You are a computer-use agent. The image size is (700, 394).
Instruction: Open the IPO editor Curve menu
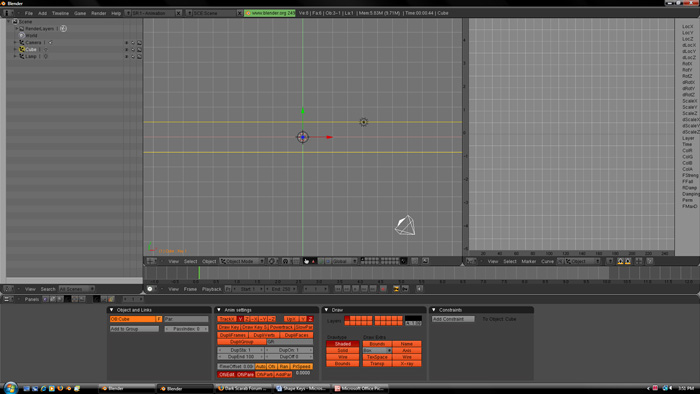pos(547,261)
